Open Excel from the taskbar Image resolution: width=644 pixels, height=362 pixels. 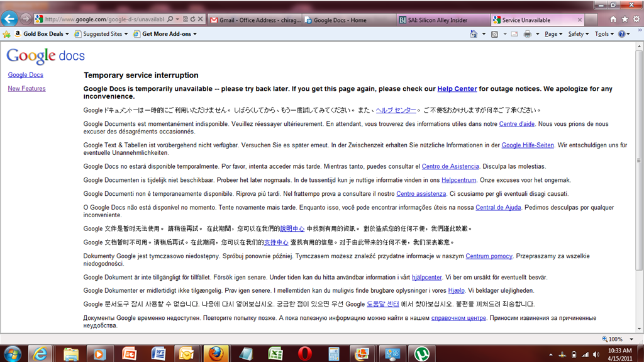[275, 354]
